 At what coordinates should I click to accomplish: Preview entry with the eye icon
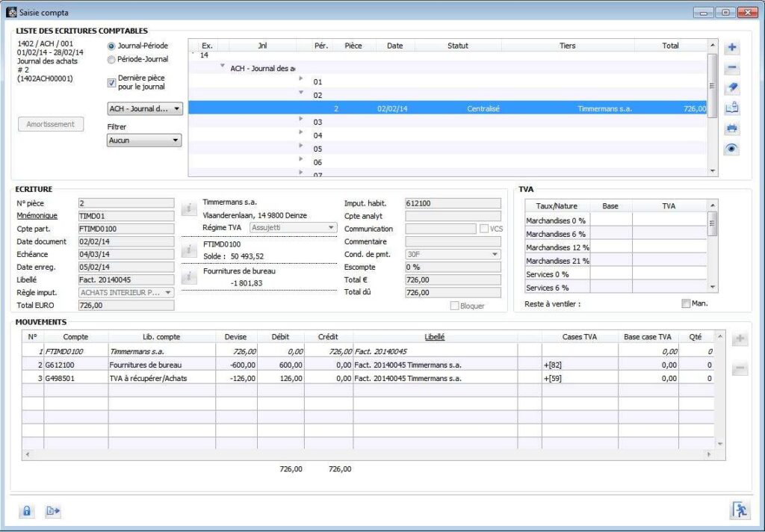pyautogui.click(x=731, y=149)
